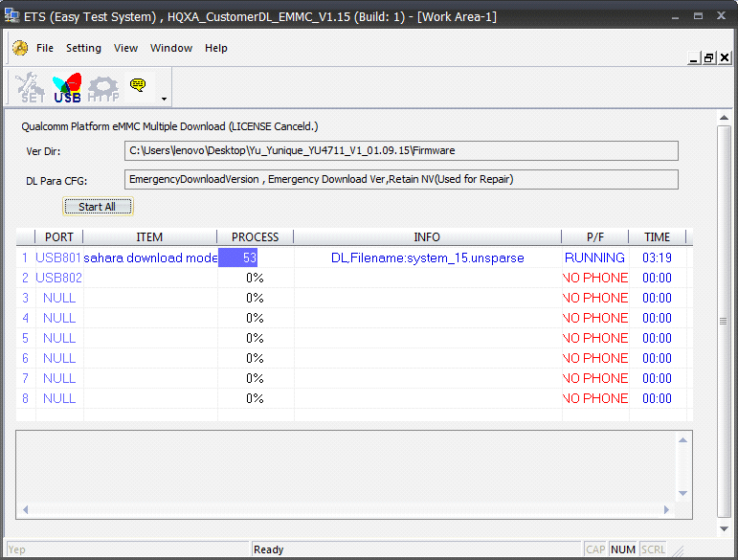Click the title bar computer icon

point(11,16)
